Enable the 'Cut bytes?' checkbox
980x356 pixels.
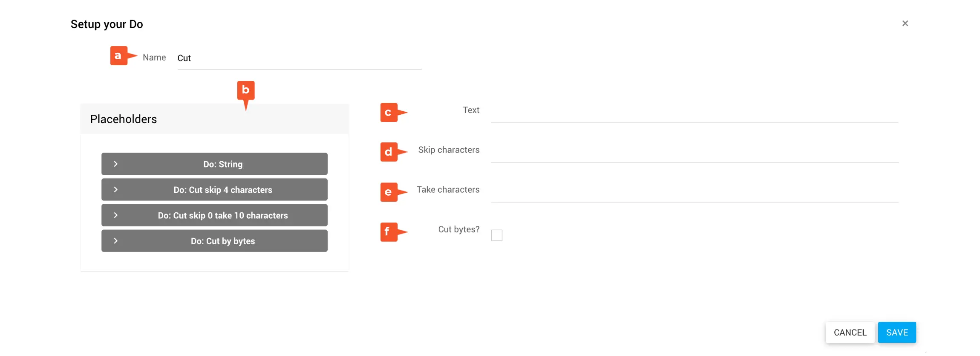[x=496, y=235]
